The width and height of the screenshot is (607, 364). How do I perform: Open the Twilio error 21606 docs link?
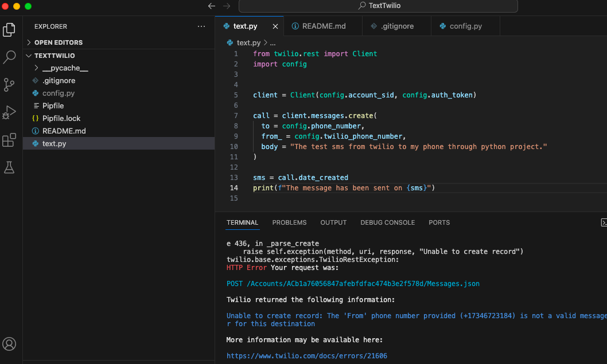pyautogui.click(x=306, y=356)
